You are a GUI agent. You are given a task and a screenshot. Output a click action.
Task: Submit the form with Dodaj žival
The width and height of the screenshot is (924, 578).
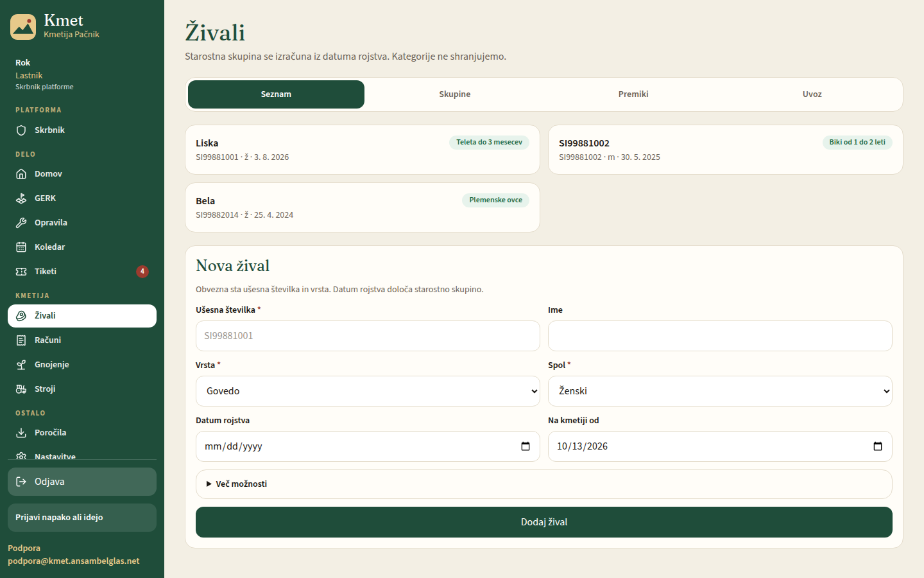544,522
